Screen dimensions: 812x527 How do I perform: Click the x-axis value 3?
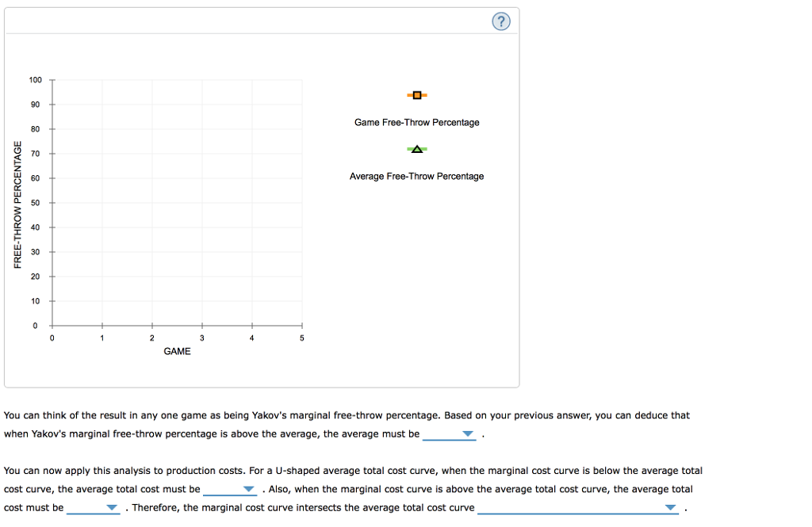[x=202, y=338]
